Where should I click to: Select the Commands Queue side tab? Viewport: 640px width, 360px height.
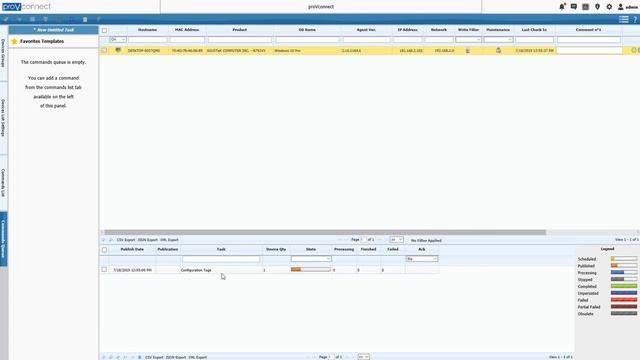click(3, 239)
